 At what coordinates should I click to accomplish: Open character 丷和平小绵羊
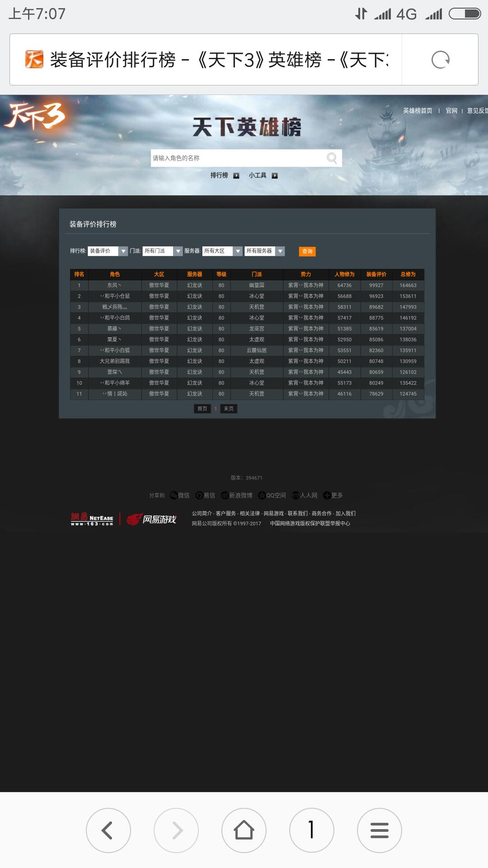[115, 383]
